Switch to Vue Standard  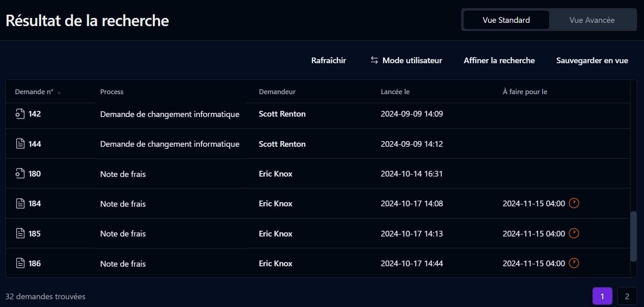click(x=506, y=20)
